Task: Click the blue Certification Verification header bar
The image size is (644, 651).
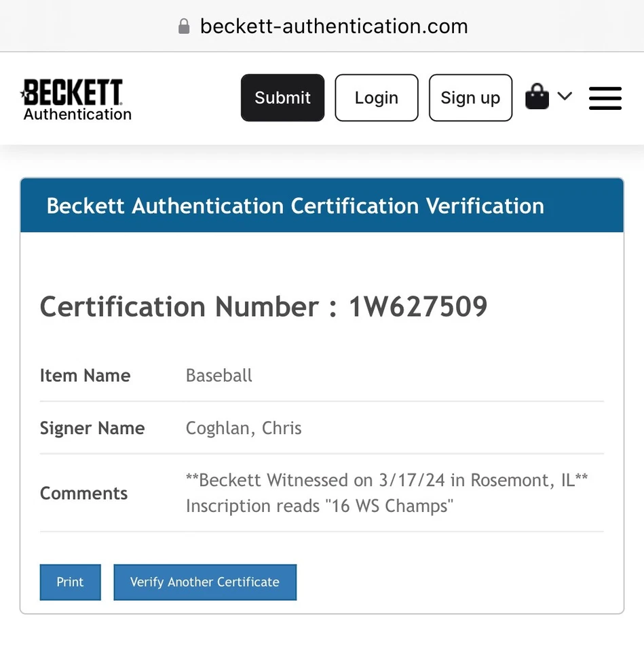Action: point(322,205)
